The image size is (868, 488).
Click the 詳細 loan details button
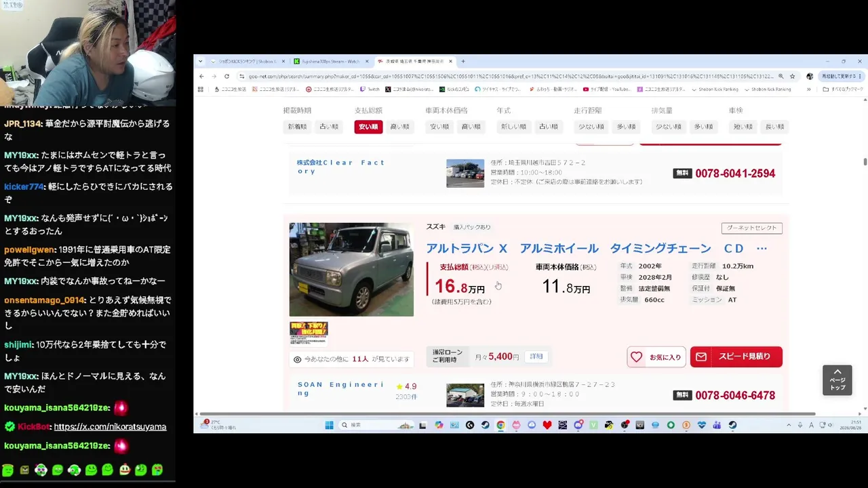[x=536, y=357]
